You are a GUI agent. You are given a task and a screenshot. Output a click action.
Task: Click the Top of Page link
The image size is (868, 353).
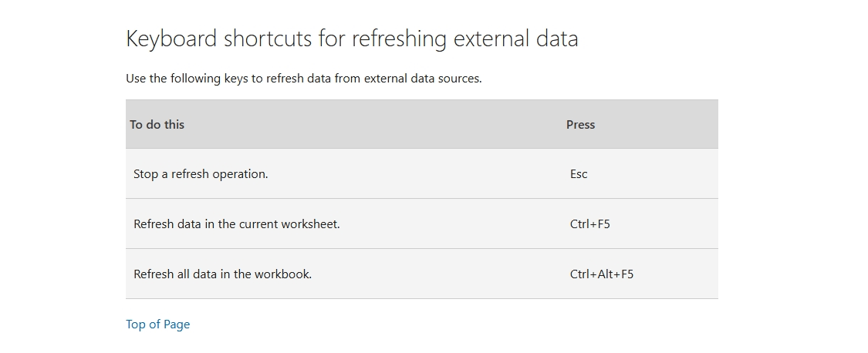157,324
